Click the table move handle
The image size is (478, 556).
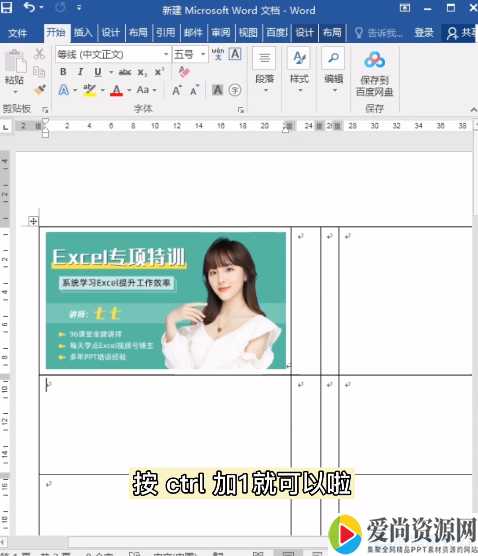[x=33, y=222]
